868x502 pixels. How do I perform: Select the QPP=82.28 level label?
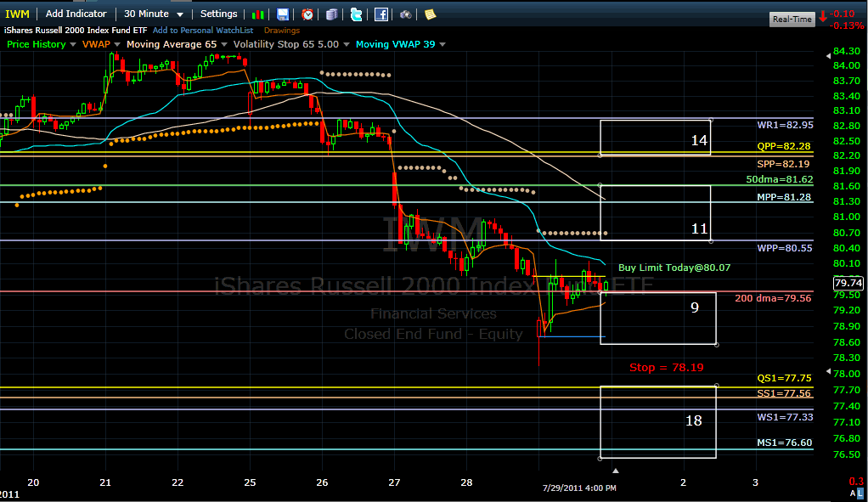pos(784,146)
